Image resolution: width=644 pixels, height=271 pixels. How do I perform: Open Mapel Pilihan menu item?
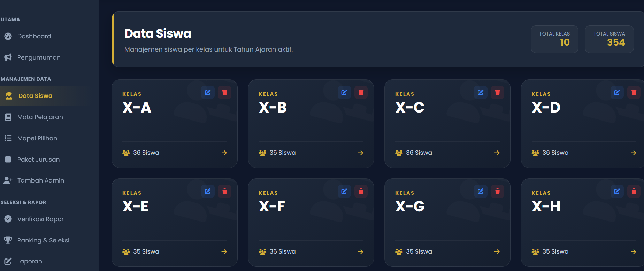pyautogui.click(x=37, y=138)
